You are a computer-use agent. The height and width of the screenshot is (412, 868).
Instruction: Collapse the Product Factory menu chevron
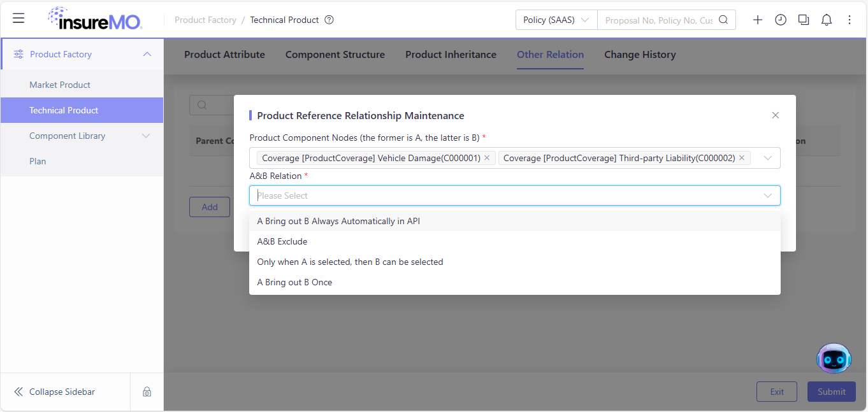coord(147,54)
